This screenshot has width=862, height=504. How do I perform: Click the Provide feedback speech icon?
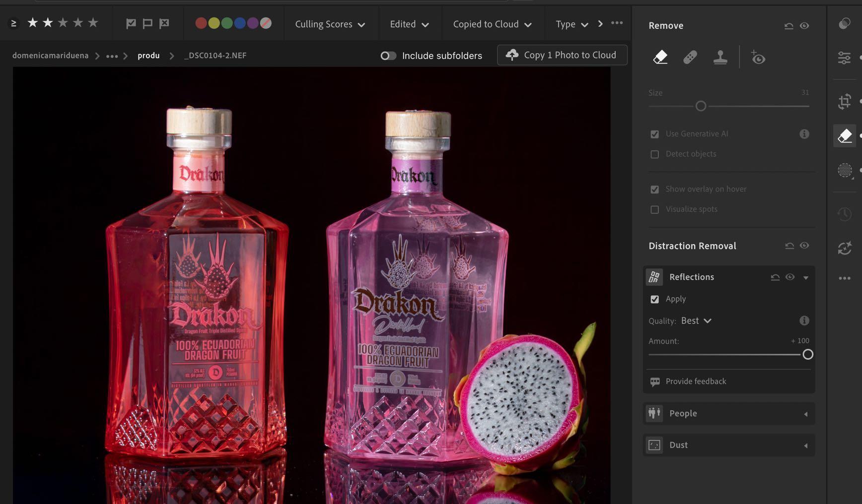[655, 381]
